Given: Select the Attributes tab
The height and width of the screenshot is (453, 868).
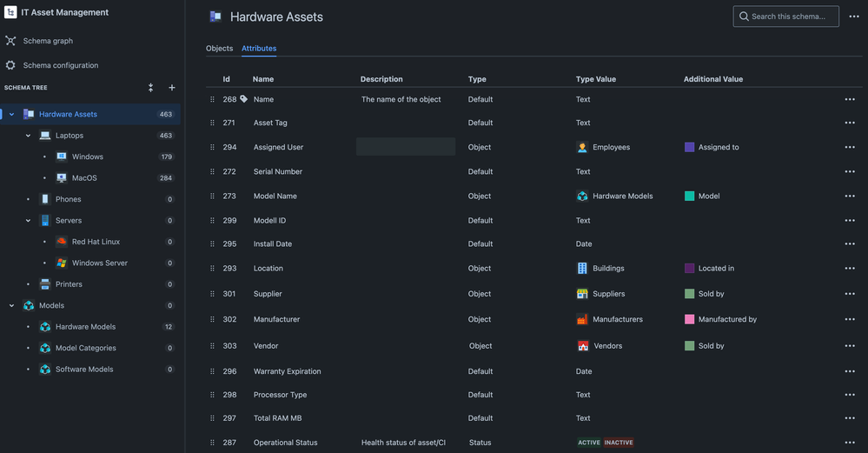Looking at the screenshot, I should click(x=259, y=48).
